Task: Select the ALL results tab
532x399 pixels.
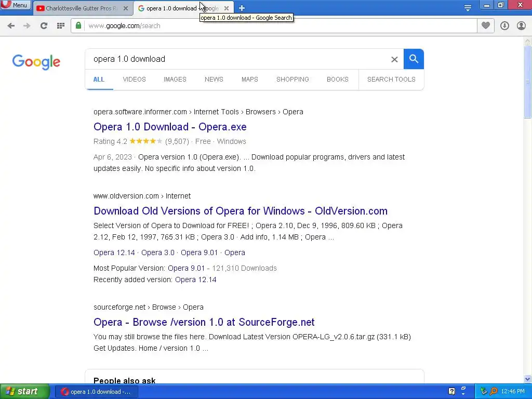Action: [x=99, y=79]
